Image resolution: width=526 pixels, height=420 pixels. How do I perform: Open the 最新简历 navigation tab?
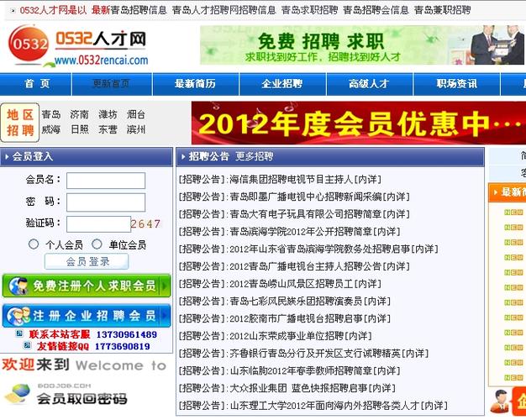point(195,84)
